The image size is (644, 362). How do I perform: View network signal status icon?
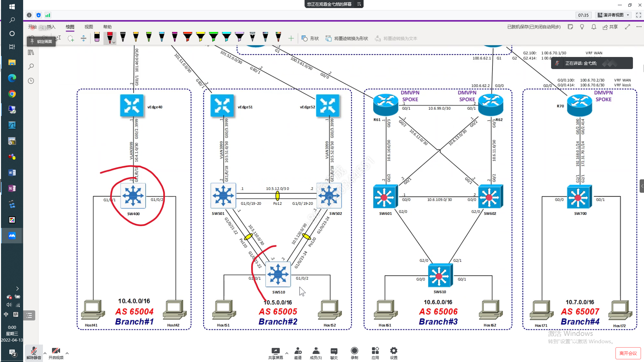pos(48,15)
